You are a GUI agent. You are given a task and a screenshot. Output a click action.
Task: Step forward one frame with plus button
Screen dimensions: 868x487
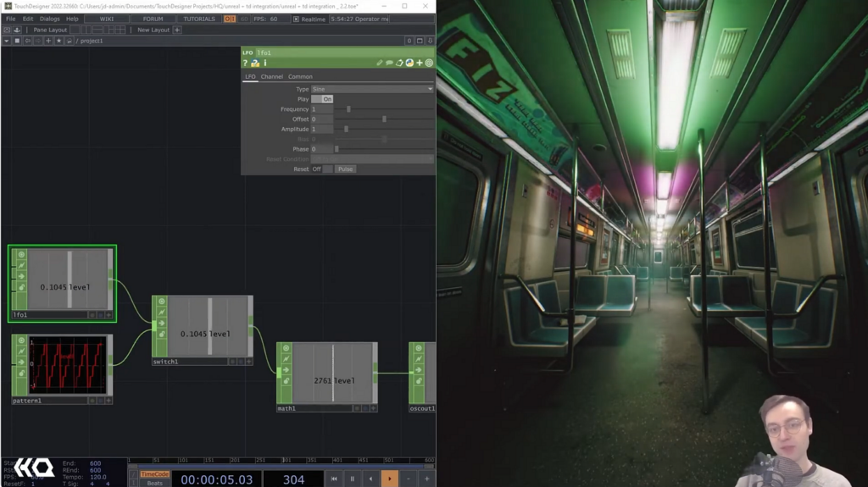[427, 479]
